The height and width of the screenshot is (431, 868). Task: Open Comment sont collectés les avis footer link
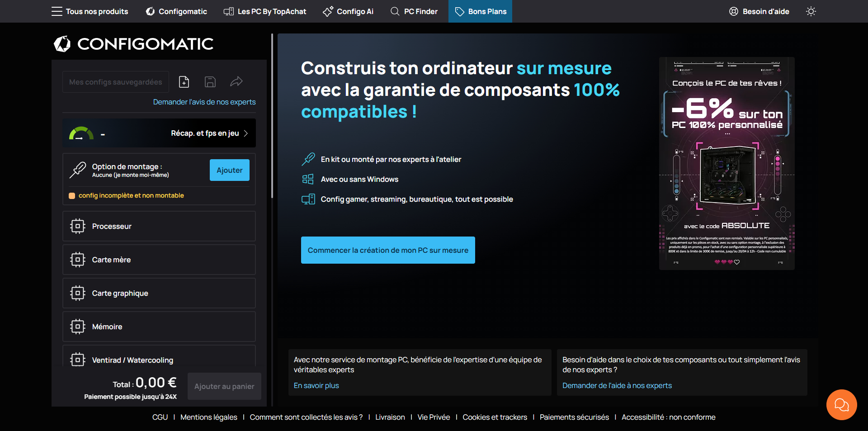(306, 417)
